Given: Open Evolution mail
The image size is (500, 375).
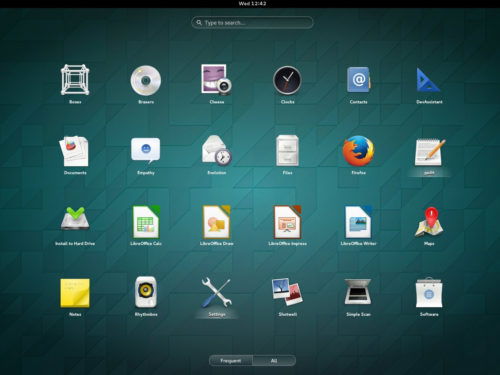Looking at the screenshot, I should tap(217, 151).
